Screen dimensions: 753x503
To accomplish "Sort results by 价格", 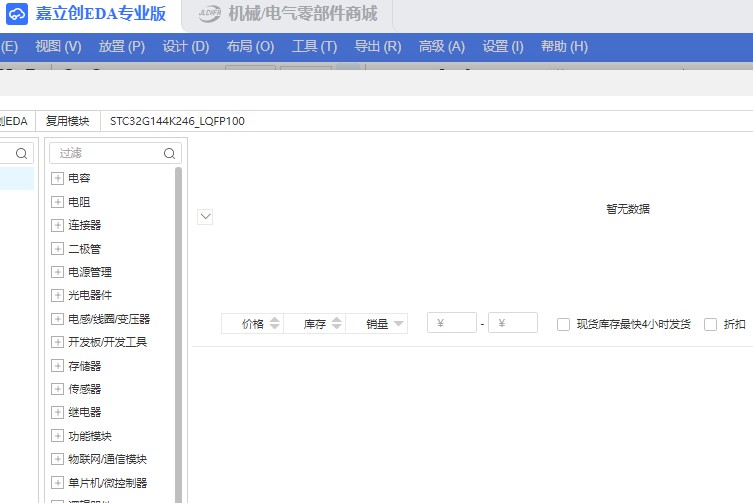I will click(253, 324).
